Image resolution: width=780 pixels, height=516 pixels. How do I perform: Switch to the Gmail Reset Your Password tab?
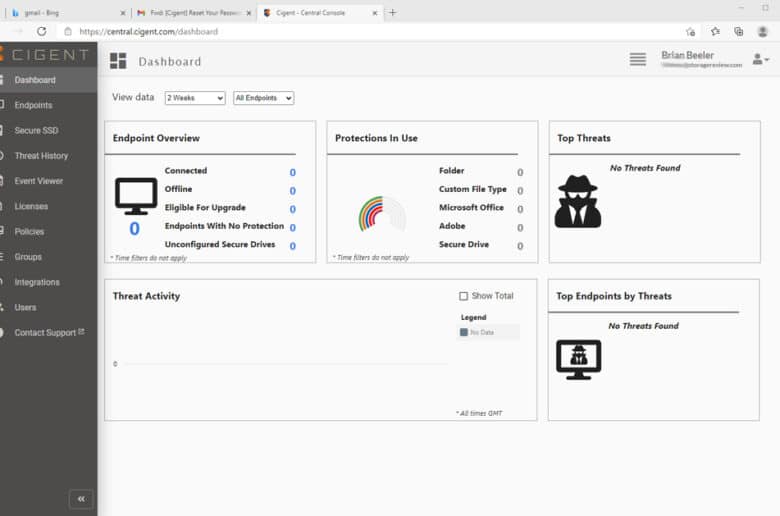tap(195, 13)
